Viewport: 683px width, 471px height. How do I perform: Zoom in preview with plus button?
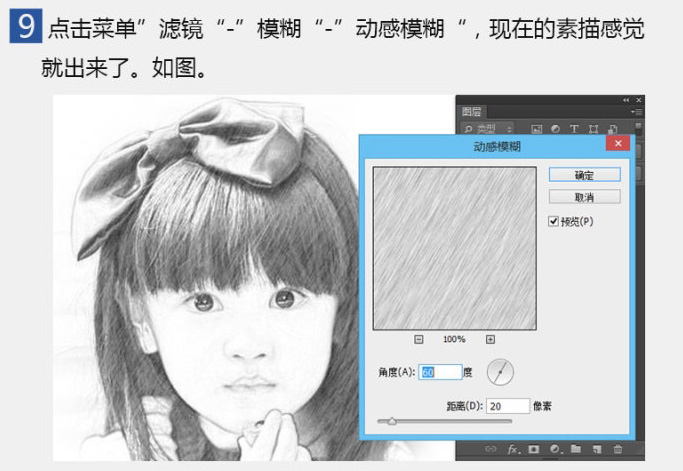pos(490,339)
